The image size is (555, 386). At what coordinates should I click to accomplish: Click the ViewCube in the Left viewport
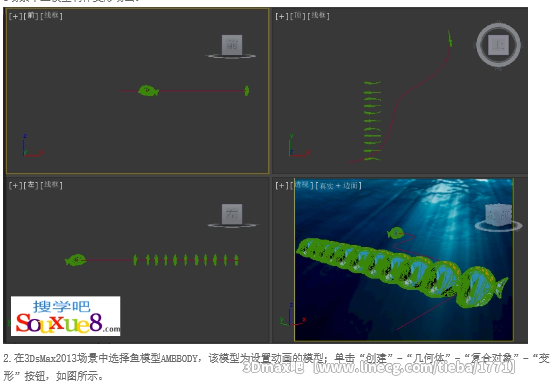[232, 214]
